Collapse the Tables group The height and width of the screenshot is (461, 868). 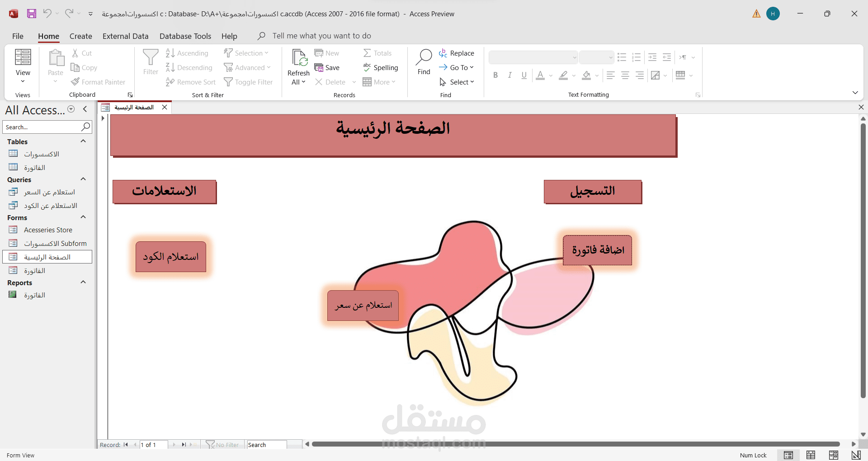[83, 141]
